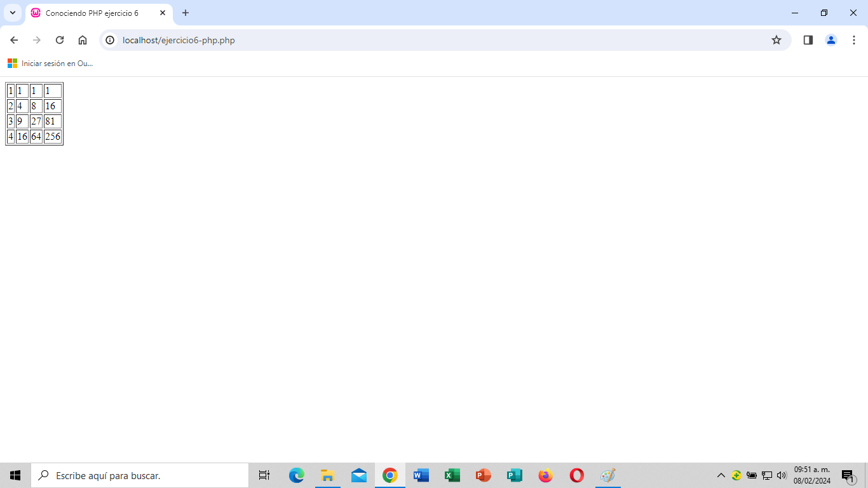Click the browser back arrow
868x488 pixels.
coord(14,40)
